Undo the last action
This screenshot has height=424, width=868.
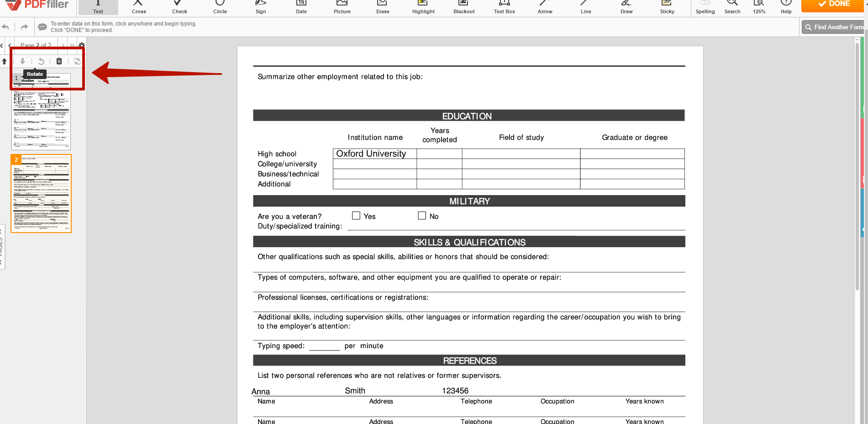pos(5,27)
